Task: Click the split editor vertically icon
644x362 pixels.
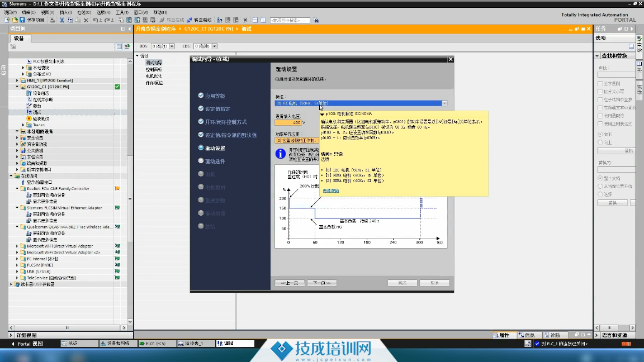Action: (263, 20)
